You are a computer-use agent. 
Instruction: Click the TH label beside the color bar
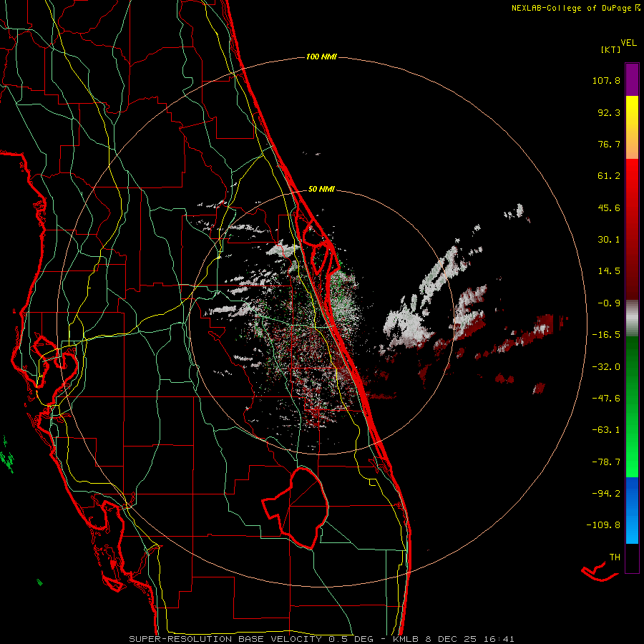(x=615, y=557)
